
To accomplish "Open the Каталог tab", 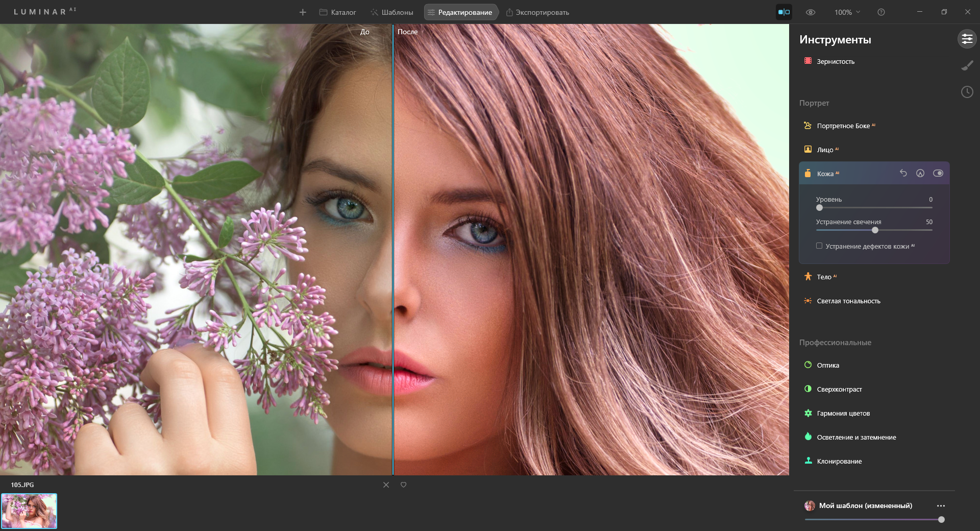I will [x=337, y=12].
